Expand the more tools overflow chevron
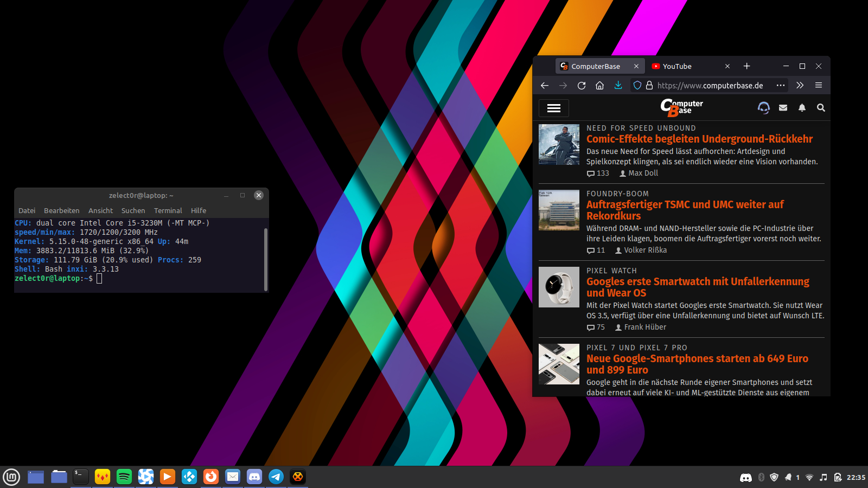The width and height of the screenshot is (868, 488). click(800, 85)
